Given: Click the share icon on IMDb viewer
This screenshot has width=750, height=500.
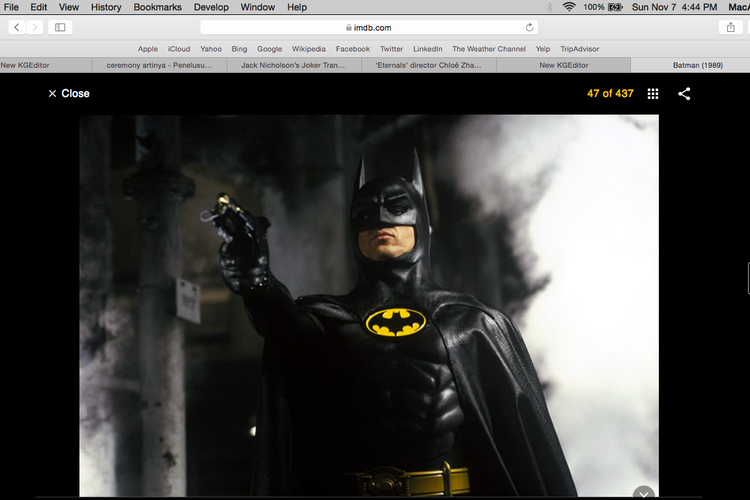Looking at the screenshot, I should 684,94.
